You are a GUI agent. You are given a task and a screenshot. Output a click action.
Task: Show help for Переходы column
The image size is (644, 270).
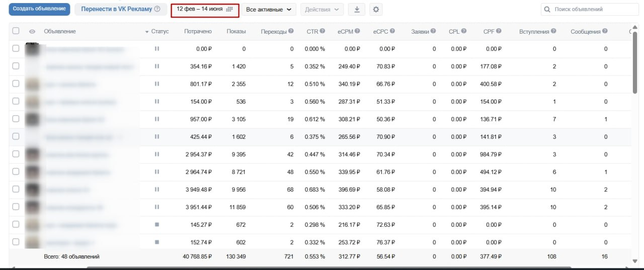coord(291,31)
